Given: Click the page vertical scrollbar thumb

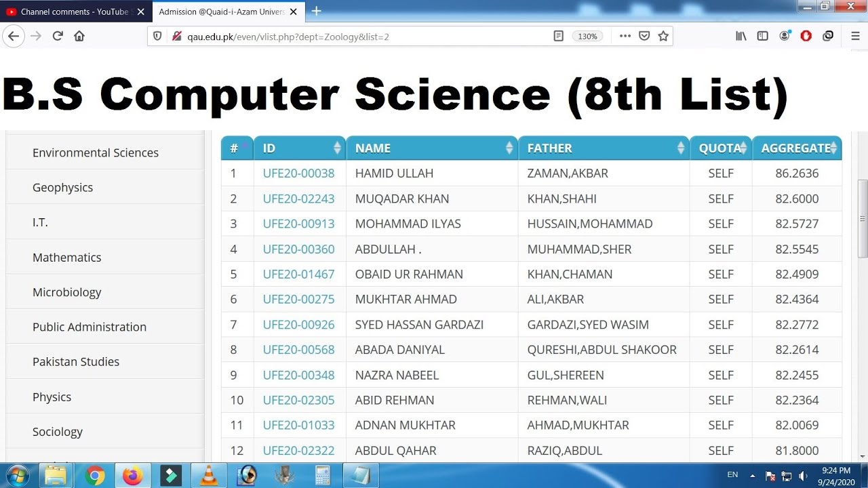Looking at the screenshot, I should 863,219.
